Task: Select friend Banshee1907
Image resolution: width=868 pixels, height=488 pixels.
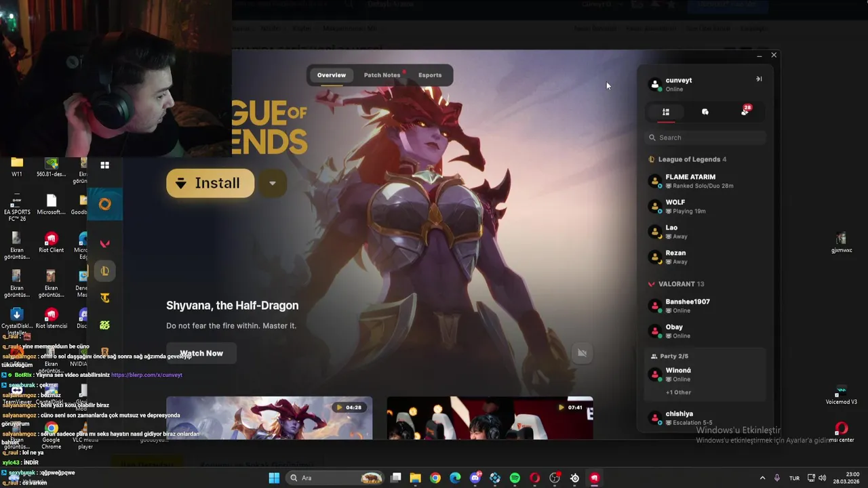Action: tap(705, 306)
